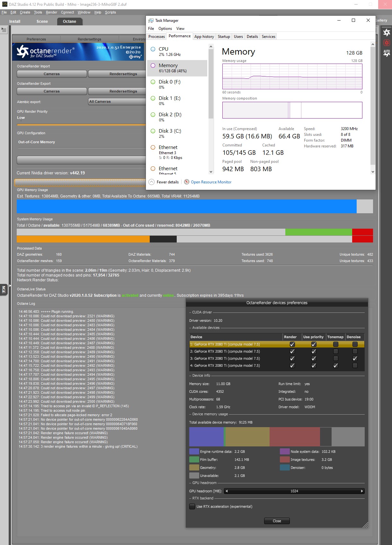Image resolution: width=392 pixels, height=545 pixels.
Task: Click the pane options icon under File menu
Action: 4,30
